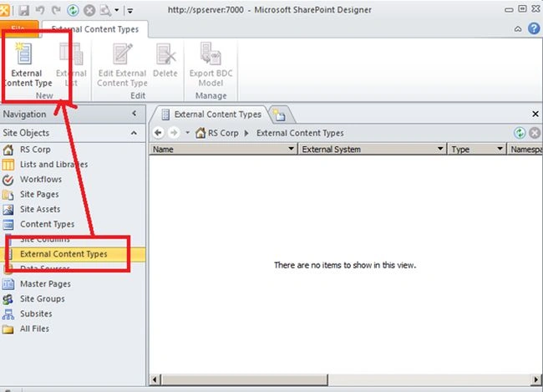Viewport: 543px width, 392px height.
Task: Click the stop icon on breadcrumb bar right
Action: (535, 133)
